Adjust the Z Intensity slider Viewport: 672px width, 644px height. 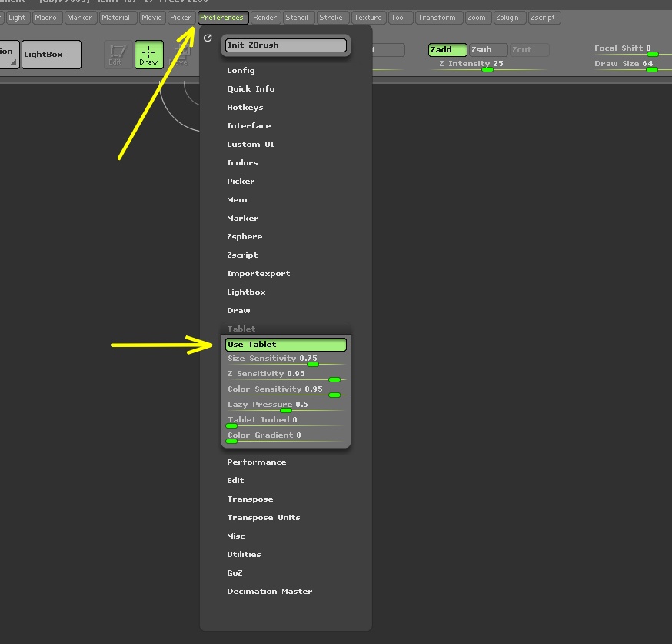click(488, 65)
